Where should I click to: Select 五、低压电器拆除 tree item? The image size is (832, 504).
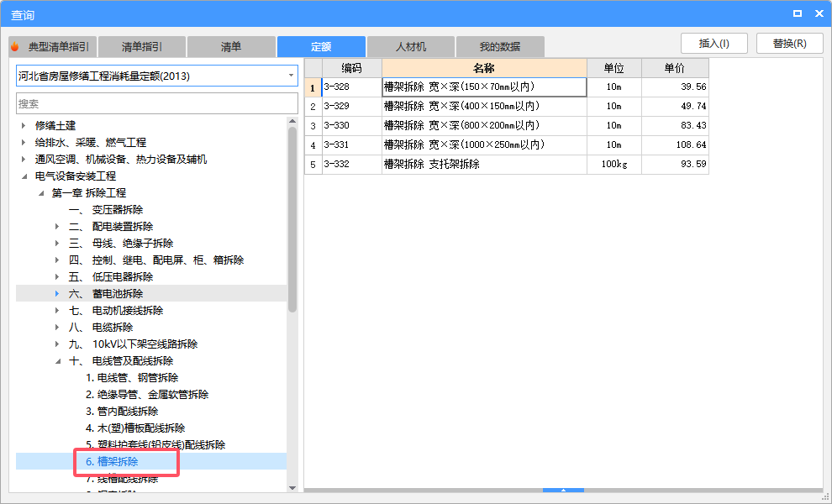click(110, 277)
